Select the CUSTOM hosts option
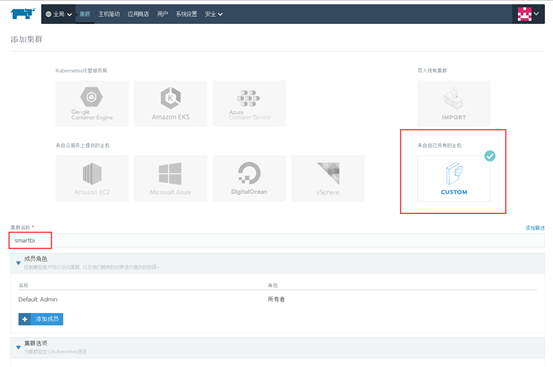The height and width of the screenshot is (367, 553). point(454,178)
